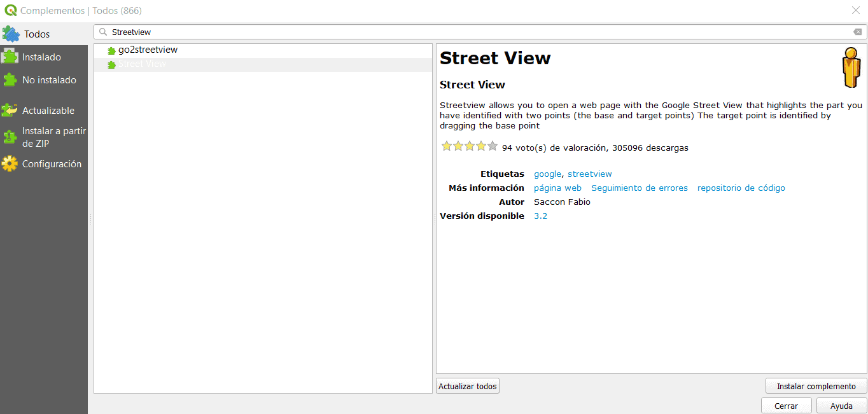
Task: Open the Configuración tab
Action: pos(44,163)
